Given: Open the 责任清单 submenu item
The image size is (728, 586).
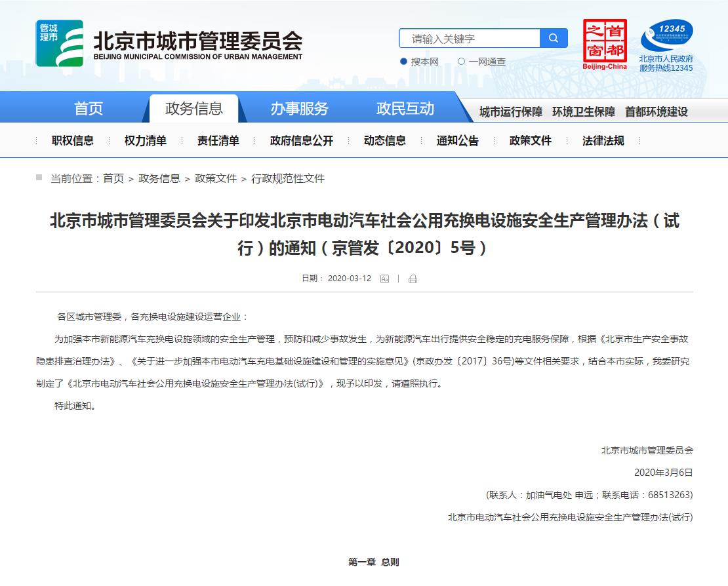Looking at the screenshot, I should click(218, 140).
